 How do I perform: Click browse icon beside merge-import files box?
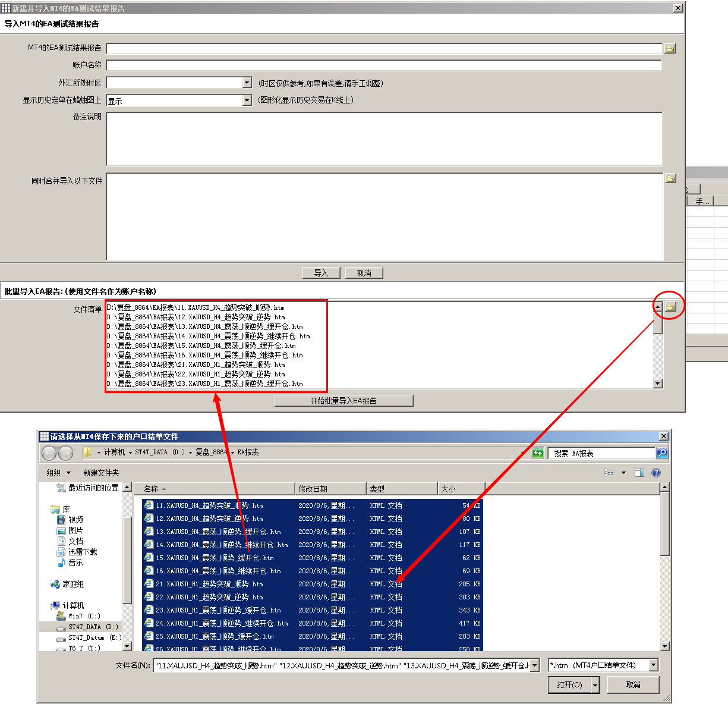(670, 178)
